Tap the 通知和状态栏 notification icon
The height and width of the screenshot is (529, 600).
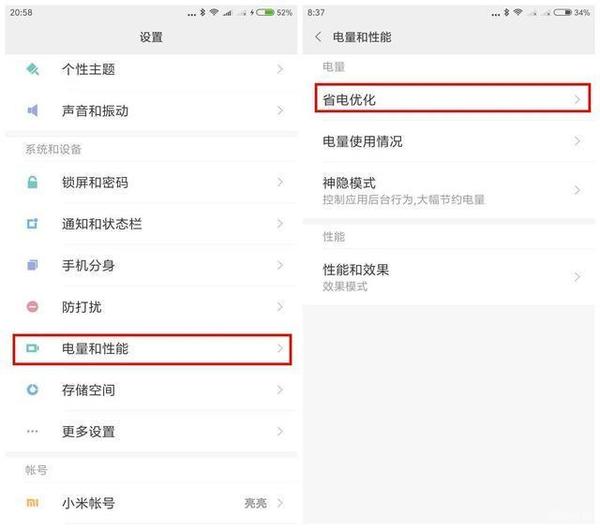coord(33,224)
